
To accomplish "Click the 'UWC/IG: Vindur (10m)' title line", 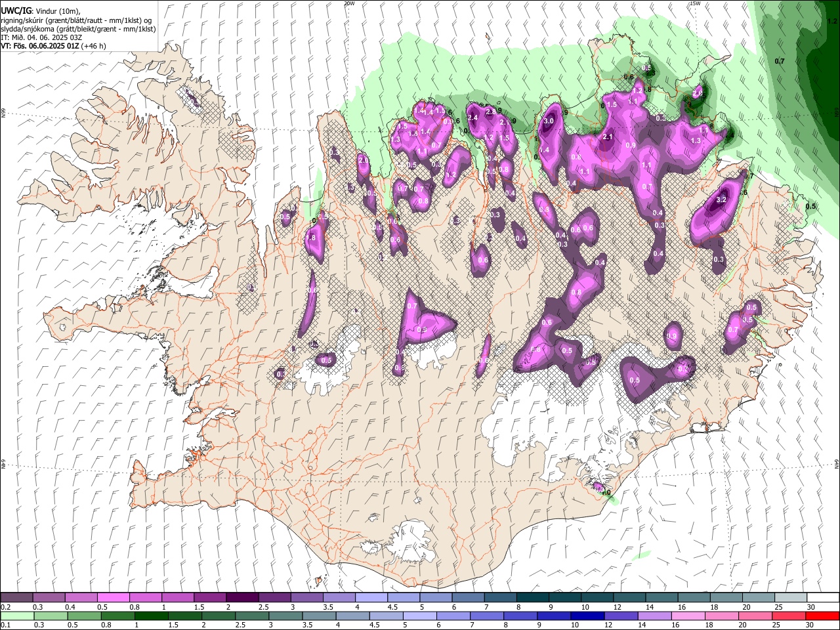I will [40, 10].
